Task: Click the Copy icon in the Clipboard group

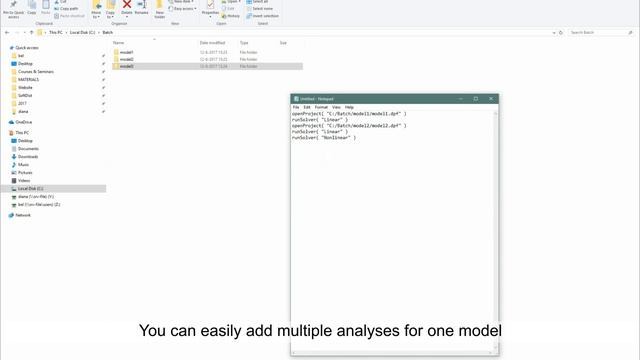Action: tap(32, 7)
